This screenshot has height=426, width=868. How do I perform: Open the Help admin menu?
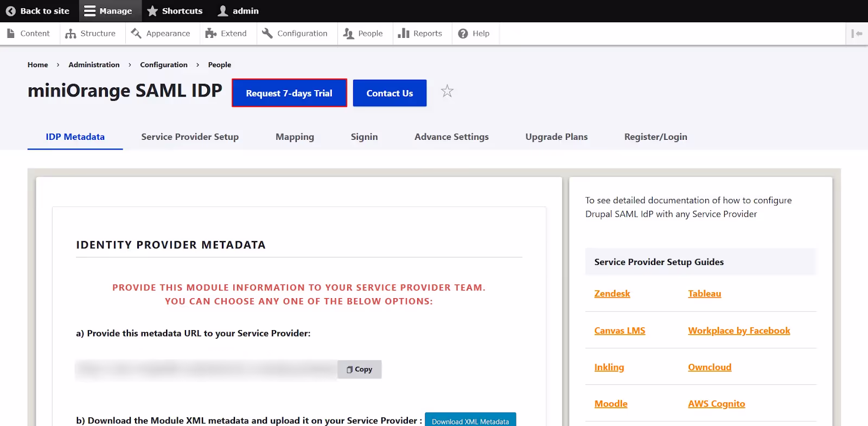[x=474, y=34]
